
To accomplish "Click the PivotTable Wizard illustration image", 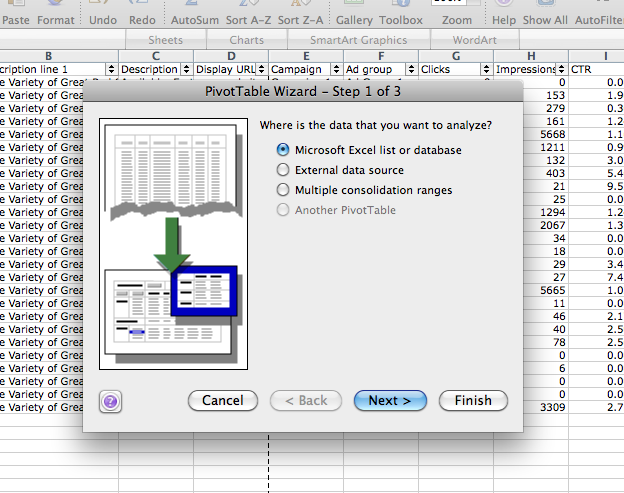I will (x=174, y=244).
